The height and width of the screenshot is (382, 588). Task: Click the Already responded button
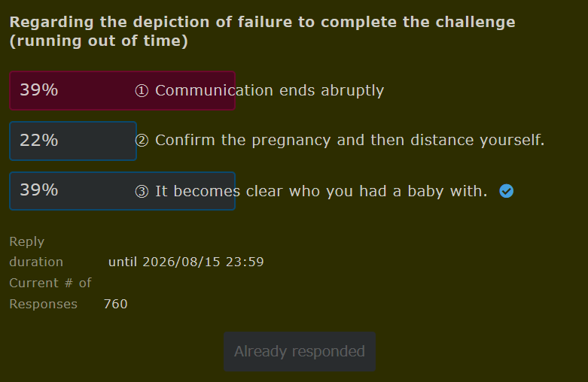click(x=300, y=351)
